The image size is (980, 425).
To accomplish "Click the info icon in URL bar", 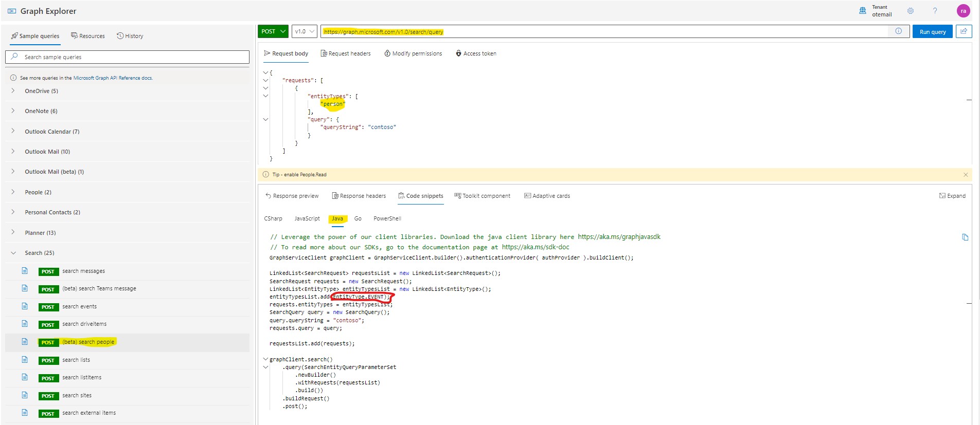I will (x=899, y=31).
